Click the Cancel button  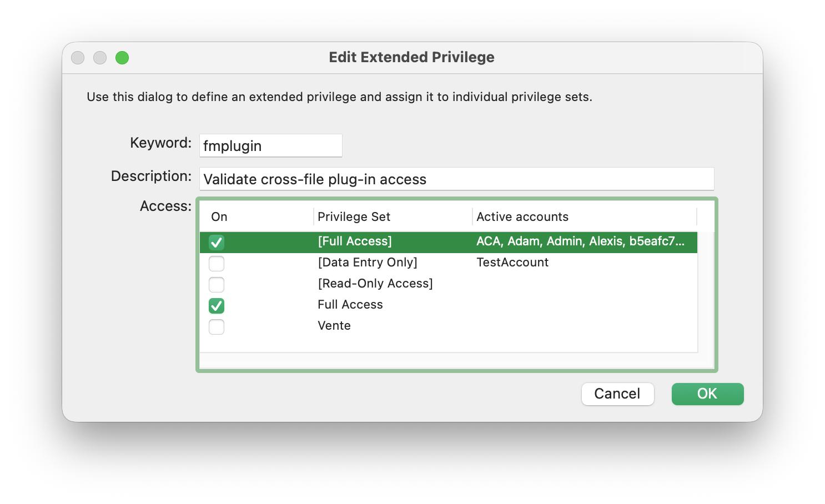617,394
